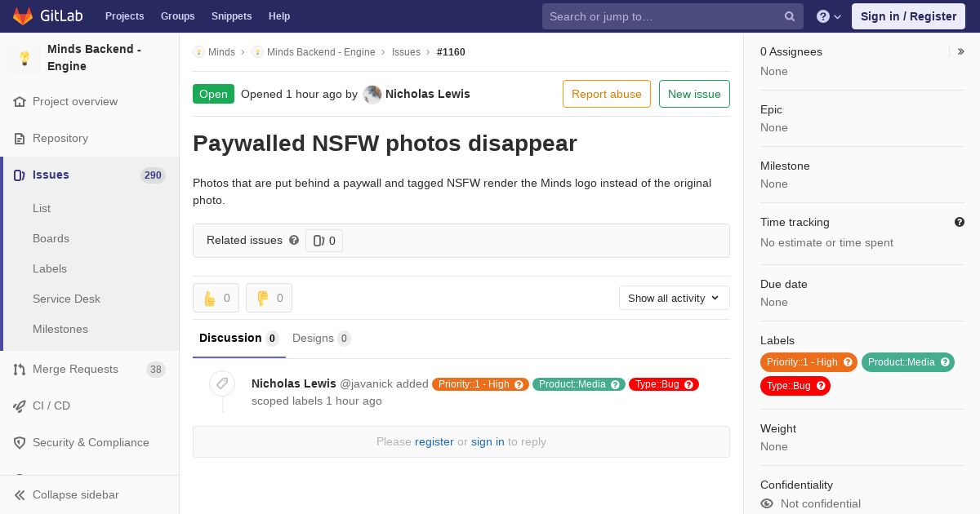Click the Report abuse button
The image size is (980, 514).
tap(607, 94)
